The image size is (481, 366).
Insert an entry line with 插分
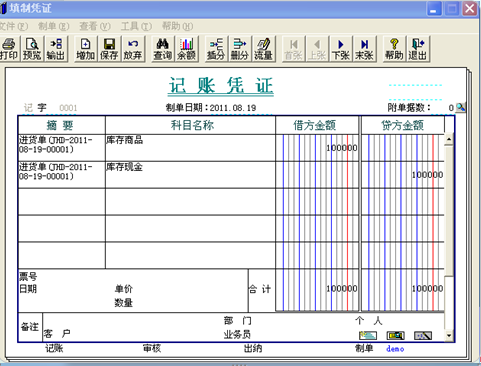[216, 49]
